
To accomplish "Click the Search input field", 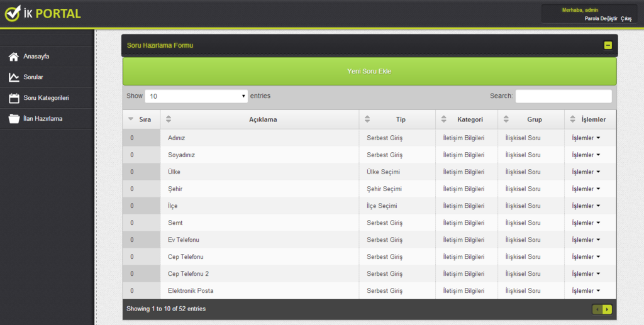I will (563, 96).
